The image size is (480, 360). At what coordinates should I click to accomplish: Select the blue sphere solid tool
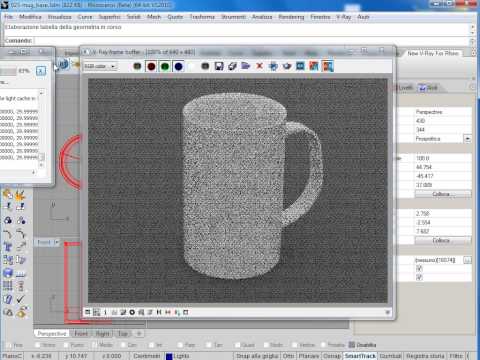pos(8,273)
